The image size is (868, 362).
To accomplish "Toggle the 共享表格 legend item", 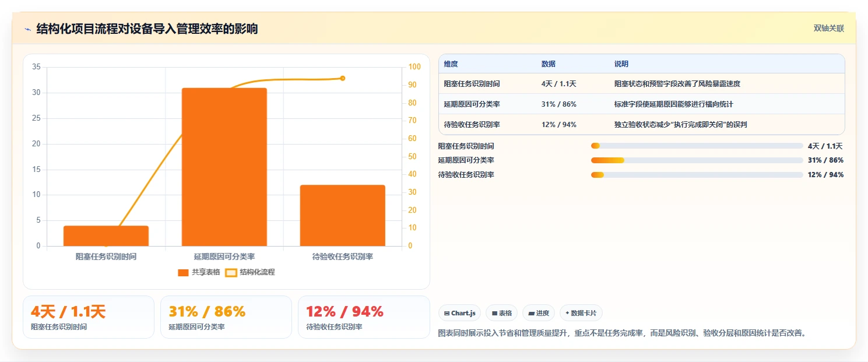I will (x=199, y=272).
